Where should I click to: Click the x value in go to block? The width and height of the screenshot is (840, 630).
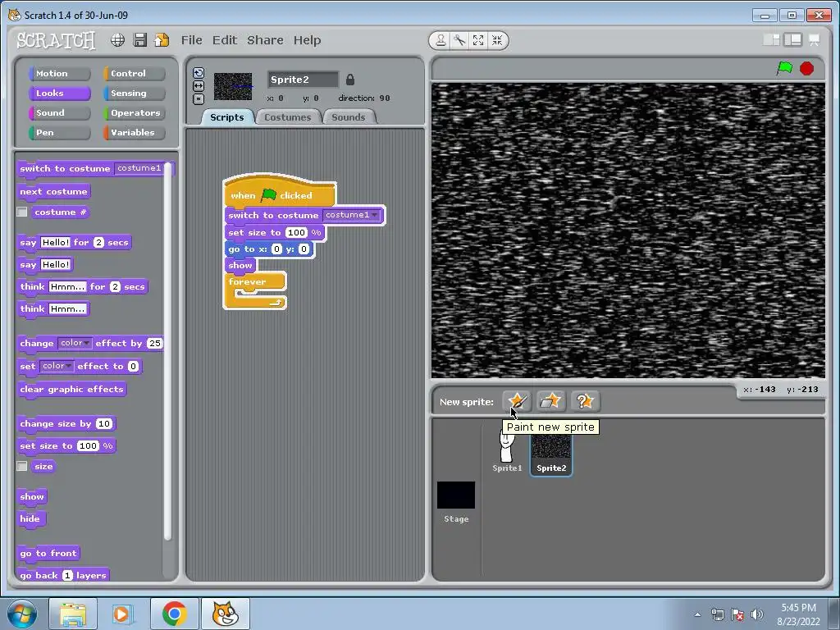(276, 249)
